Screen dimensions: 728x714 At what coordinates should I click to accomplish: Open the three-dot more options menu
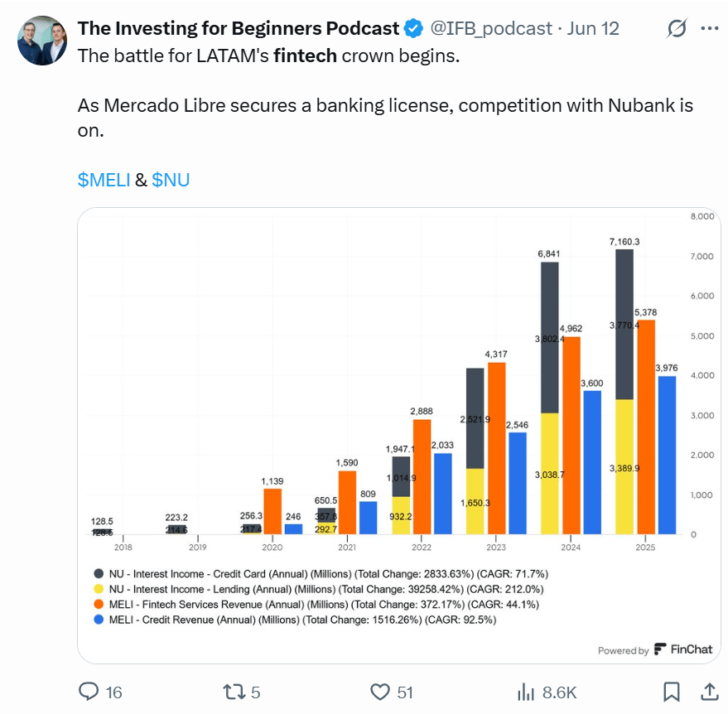tap(710, 29)
